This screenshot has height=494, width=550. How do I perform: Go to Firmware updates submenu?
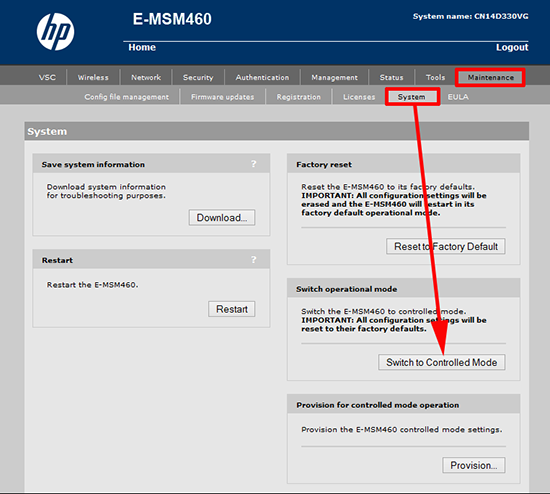point(222,97)
